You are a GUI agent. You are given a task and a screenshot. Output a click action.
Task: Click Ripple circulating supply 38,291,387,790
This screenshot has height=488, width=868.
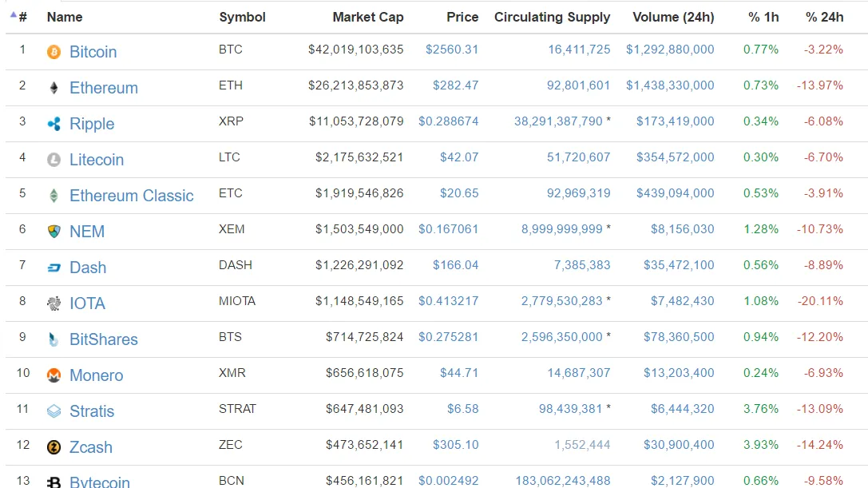coord(558,121)
